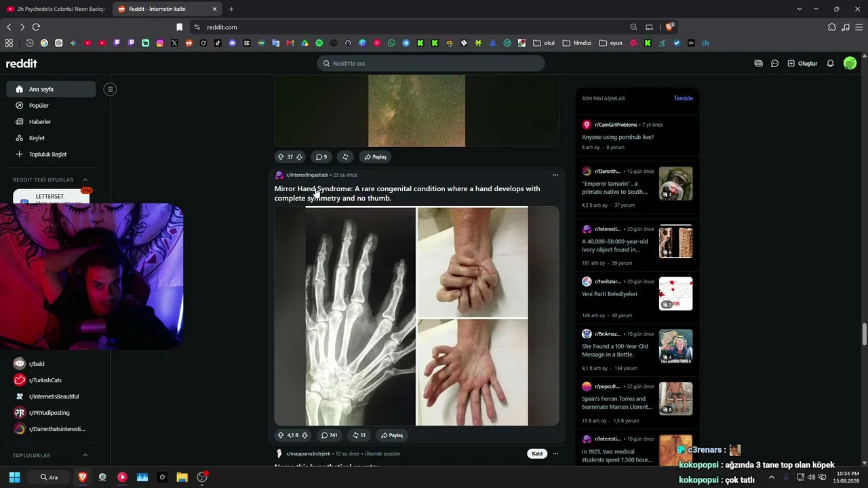Open the Emperor tamarin recent post thumbnail

tap(675, 184)
